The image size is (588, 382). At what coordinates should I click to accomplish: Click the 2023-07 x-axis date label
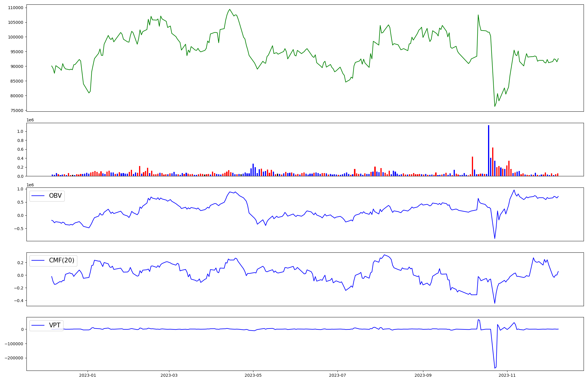pyautogui.click(x=338, y=375)
